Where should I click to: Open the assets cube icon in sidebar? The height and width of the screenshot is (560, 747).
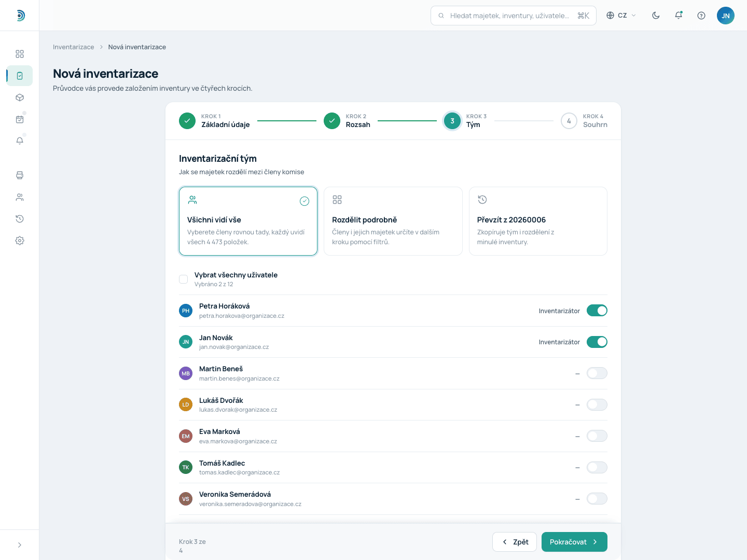20,97
